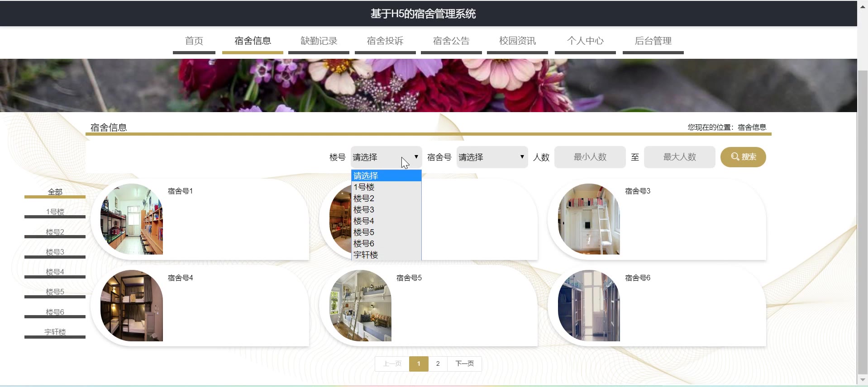
Task: Focus the 最大人数 input field
Action: 679,157
